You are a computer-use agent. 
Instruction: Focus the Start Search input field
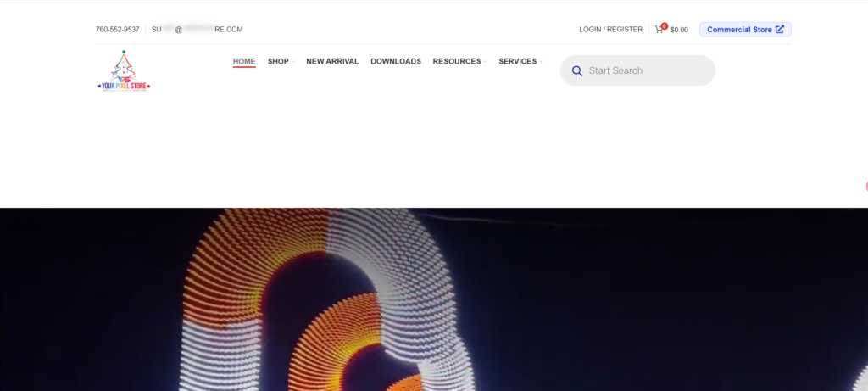click(648, 70)
